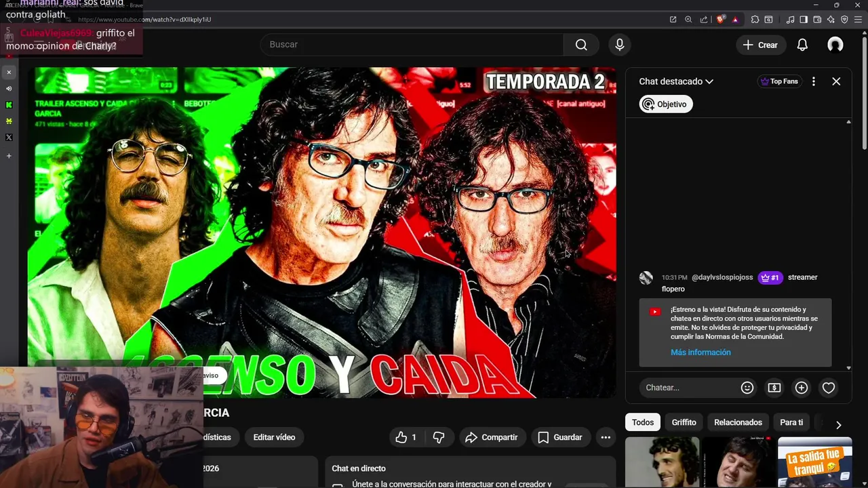Select the Para ti filter chip
Screen dimensions: 868x488
click(791, 422)
